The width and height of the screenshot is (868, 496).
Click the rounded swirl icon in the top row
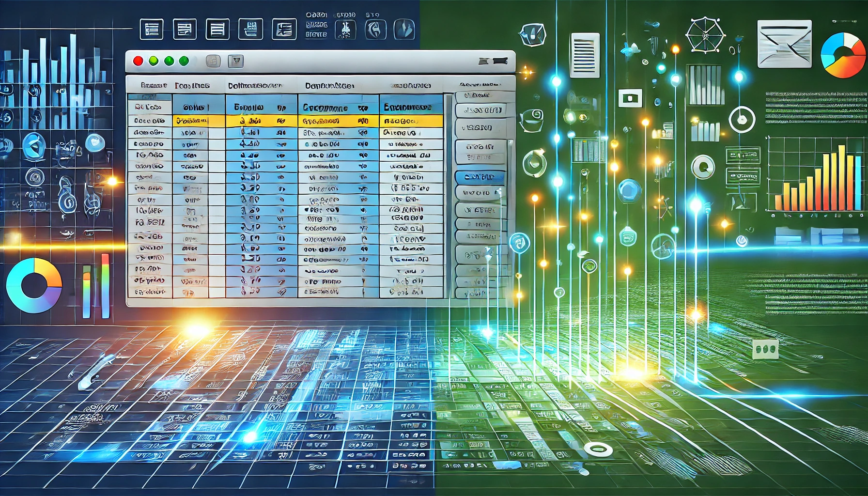[x=375, y=30]
